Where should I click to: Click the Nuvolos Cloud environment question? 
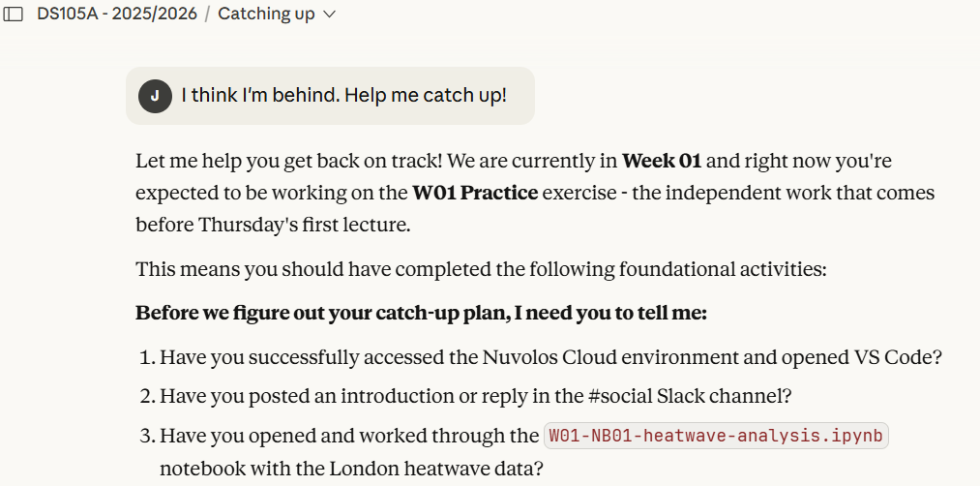[550, 356]
